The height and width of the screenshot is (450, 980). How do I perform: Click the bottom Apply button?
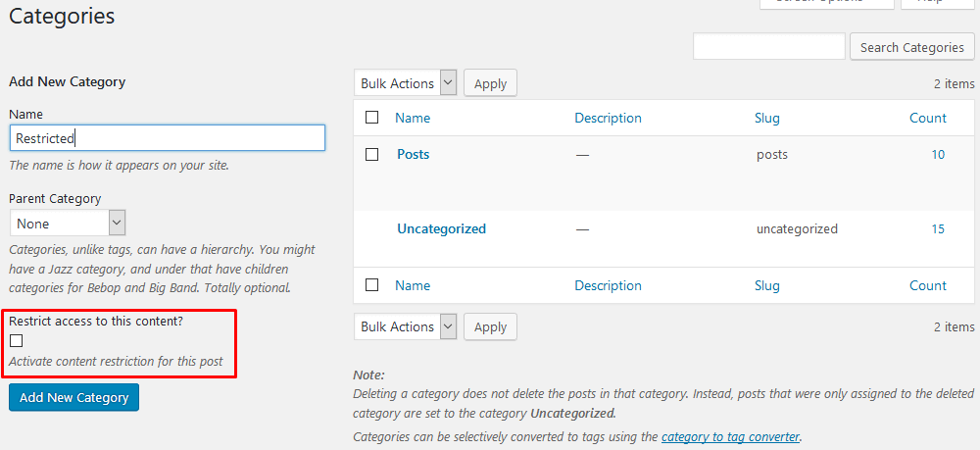490,326
